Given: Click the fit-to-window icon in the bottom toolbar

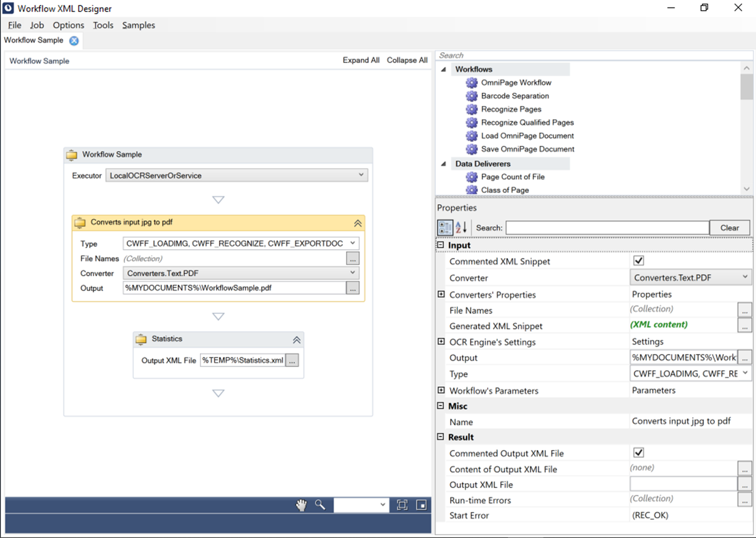Looking at the screenshot, I should click(402, 505).
